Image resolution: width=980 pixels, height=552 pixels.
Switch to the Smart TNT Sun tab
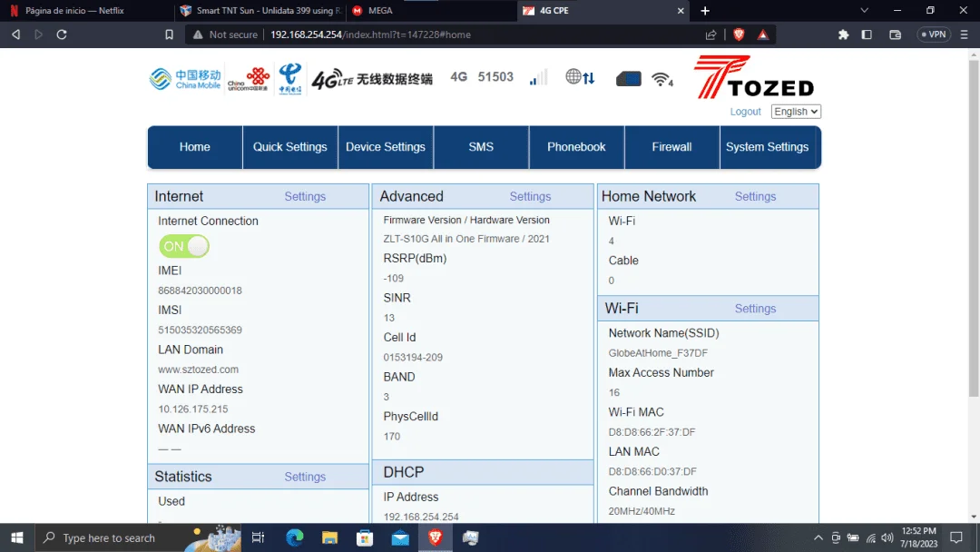coord(260,11)
